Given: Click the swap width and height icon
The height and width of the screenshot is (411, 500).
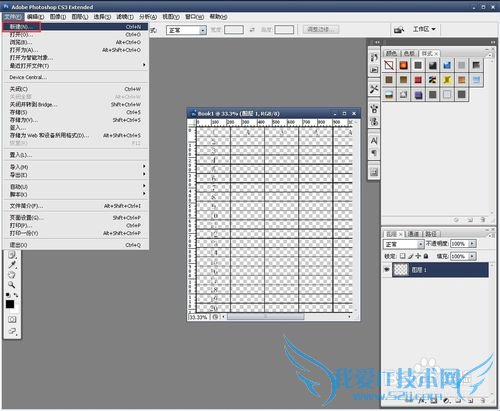Looking at the screenshot, I should point(252,30).
